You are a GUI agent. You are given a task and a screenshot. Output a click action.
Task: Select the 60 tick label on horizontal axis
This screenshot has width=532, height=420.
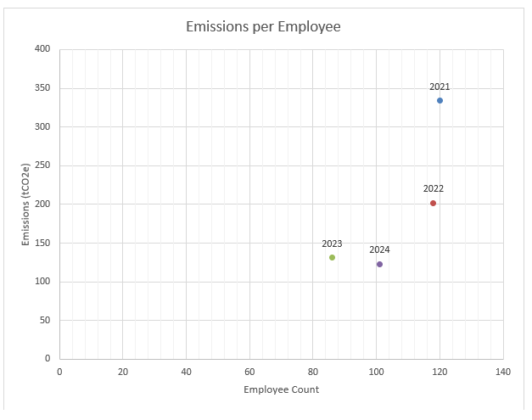(x=249, y=372)
